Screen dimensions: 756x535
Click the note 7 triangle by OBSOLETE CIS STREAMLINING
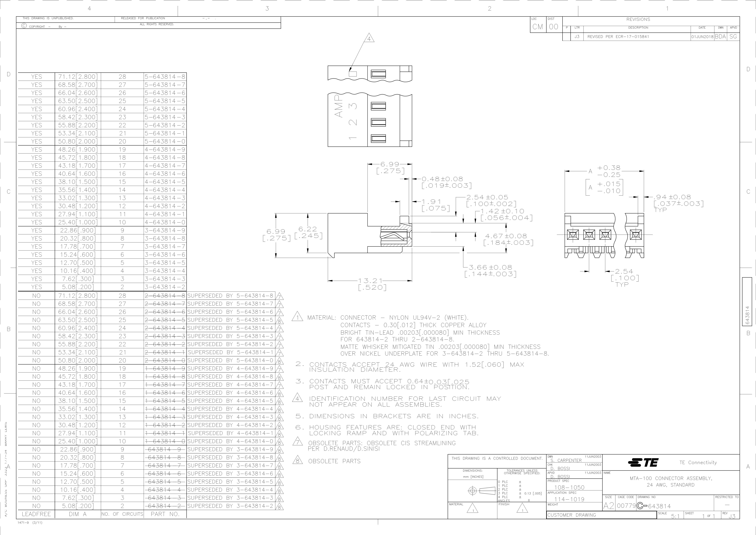pos(297,441)
